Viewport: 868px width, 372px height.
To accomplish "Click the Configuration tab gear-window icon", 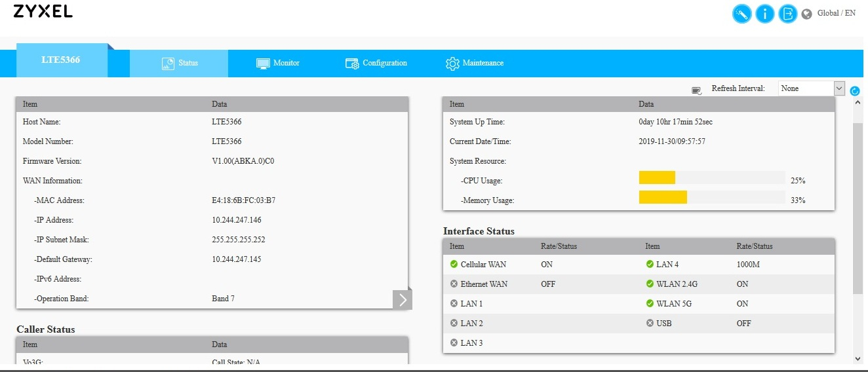I will click(352, 64).
